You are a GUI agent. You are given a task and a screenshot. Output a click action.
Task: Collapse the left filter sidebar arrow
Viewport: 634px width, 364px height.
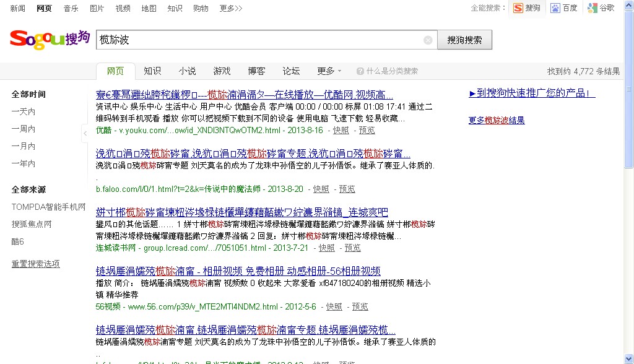coord(85,133)
